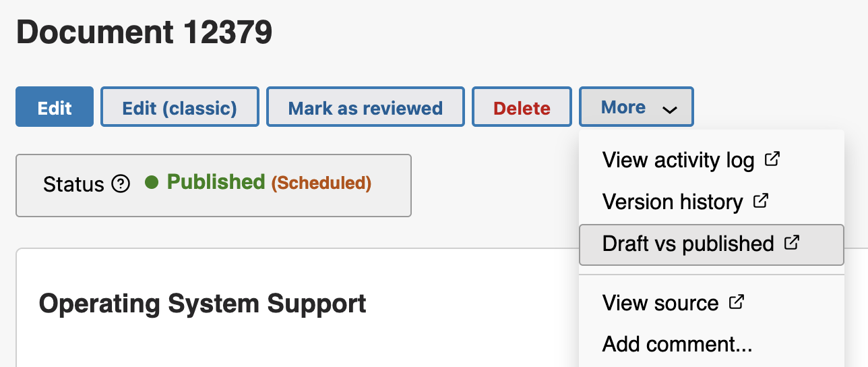Screen dimensions: 868x367
Task: Click the external link icon next to View source
Action: click(x=737, y=302)
